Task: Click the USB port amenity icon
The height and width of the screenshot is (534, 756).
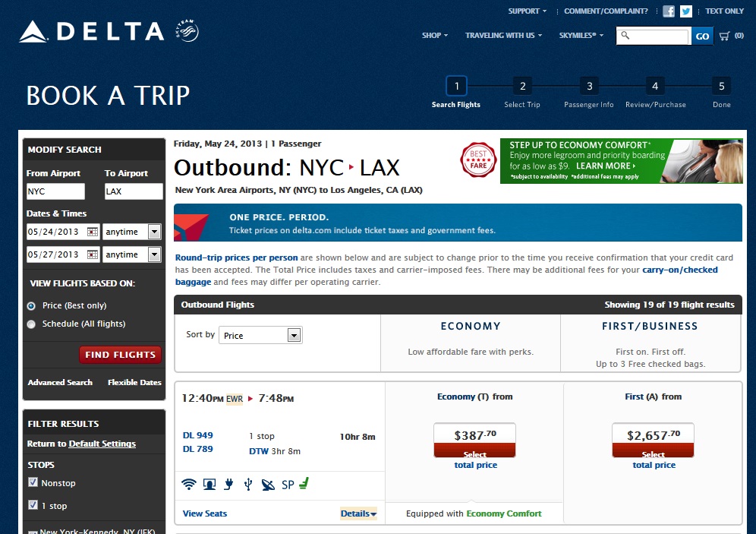Action: [248, 484]
